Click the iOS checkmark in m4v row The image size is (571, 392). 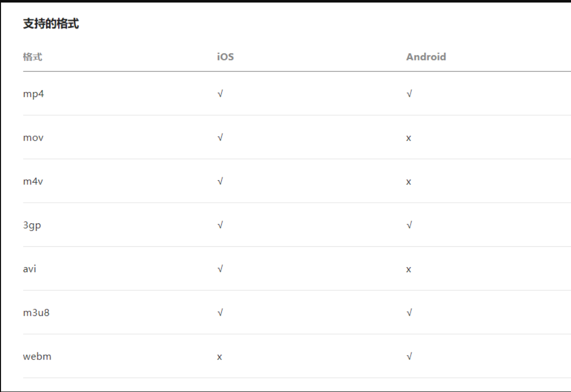coord(220,181)
